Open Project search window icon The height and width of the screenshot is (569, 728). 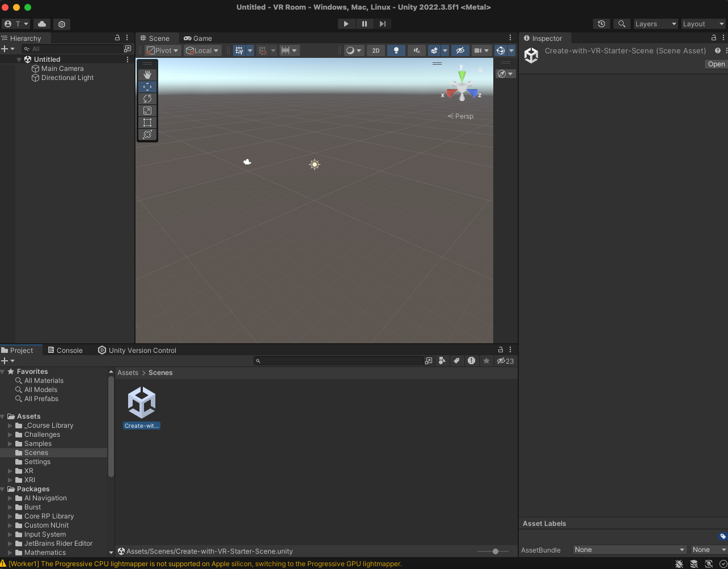[x=429, y=361]
